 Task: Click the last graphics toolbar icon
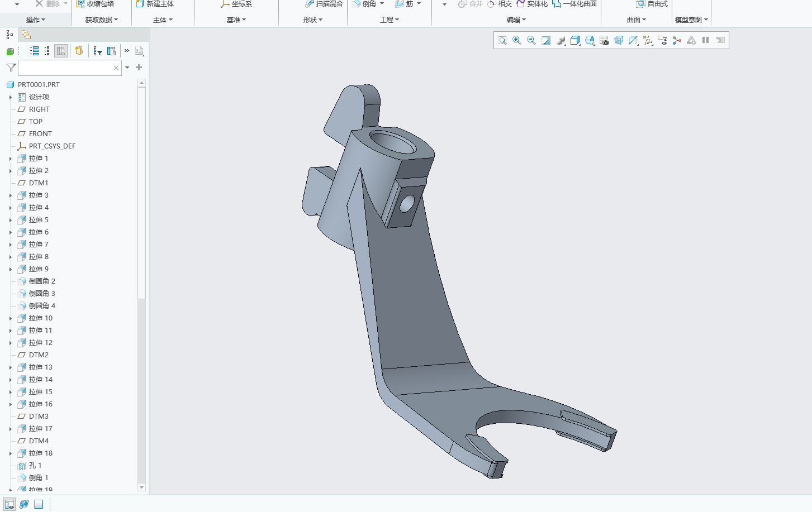720,40
